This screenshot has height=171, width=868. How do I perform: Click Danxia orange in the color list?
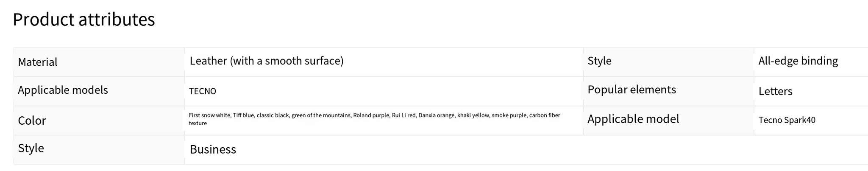coord(436,115)
